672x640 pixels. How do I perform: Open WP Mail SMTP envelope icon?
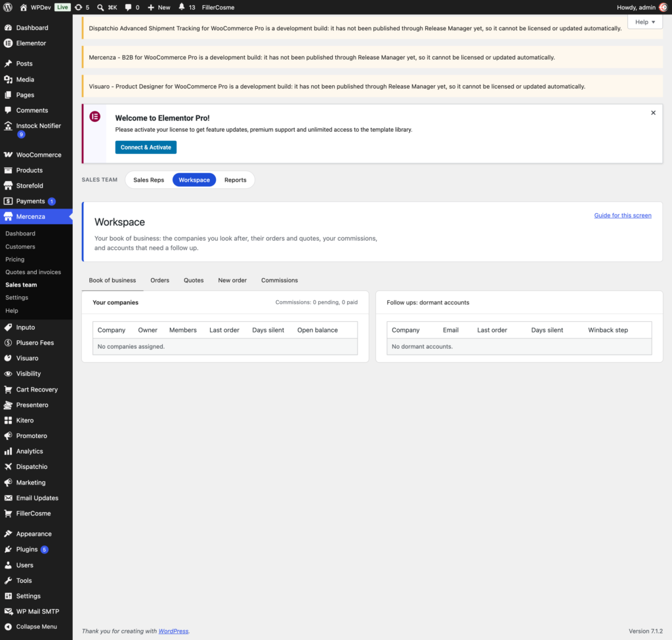(8, 611)
